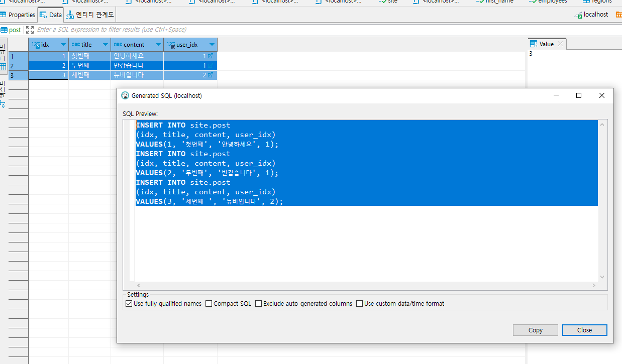Click the content cell 안녕하세요
622x364 pixels.
(137, 56)
